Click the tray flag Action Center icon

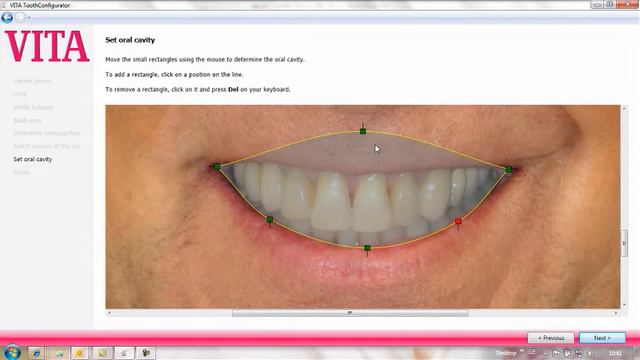pyautogui.click(x=557, y=353)
